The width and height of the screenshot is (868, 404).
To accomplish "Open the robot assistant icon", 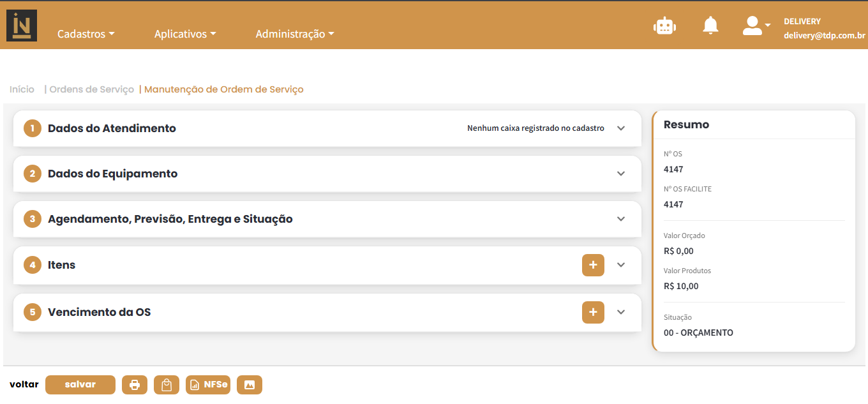I will (x=664, y=26).
